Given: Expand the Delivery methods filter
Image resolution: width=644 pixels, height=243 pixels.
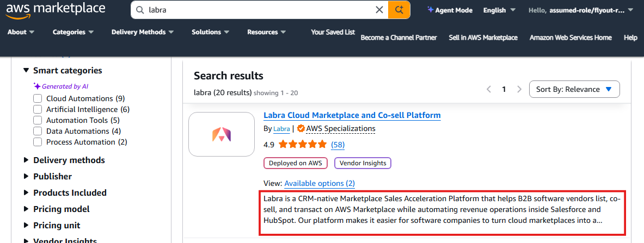Looking at the screenshot, I should [x=69, y=160].
